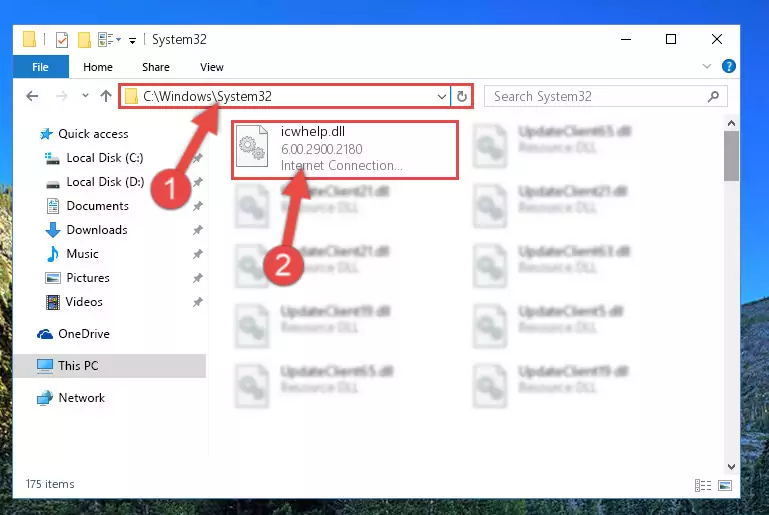Click the New folder icon in title bar

coord(84,40)
